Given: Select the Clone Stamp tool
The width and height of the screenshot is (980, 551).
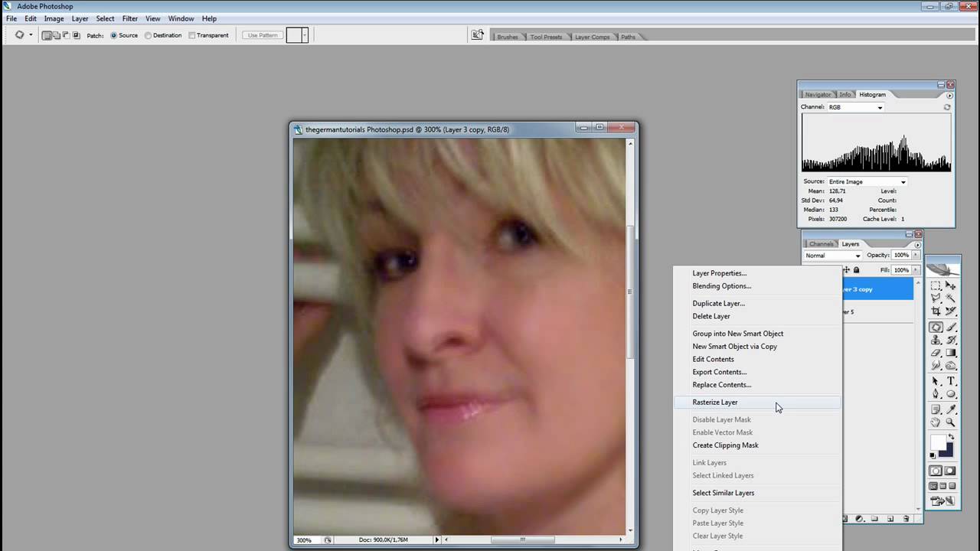Looking at the screenshot, I should tap(935, 340).
